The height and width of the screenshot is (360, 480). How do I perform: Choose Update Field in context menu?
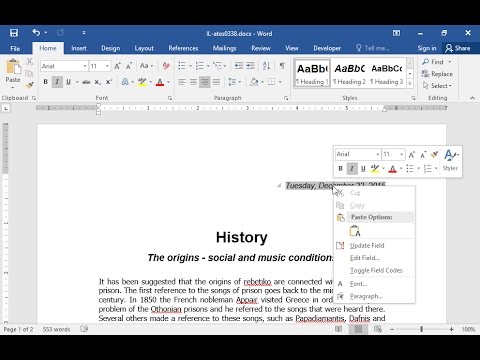click(375, 246)
